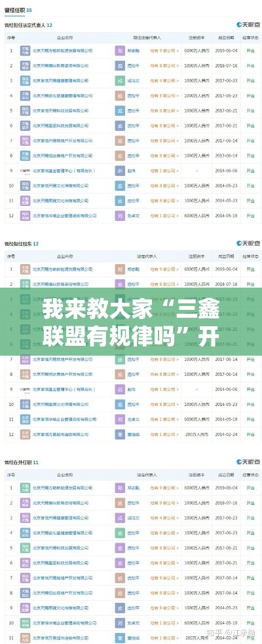Image resolution: width=262 pixels, height=644 pixels.
Task: Click 成 avatar in 曾经在外任职 table row 3
Action: [119, 518]
